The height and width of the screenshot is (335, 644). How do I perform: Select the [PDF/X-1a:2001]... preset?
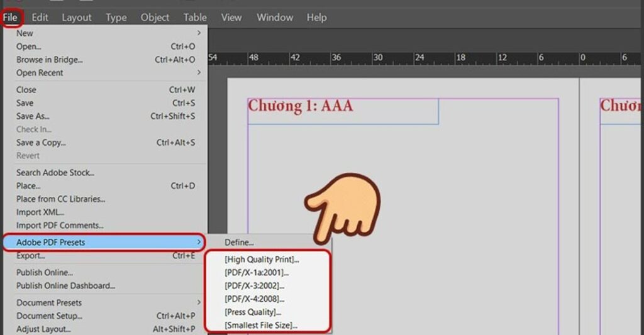pyautogui.click(x=269, y=273)
